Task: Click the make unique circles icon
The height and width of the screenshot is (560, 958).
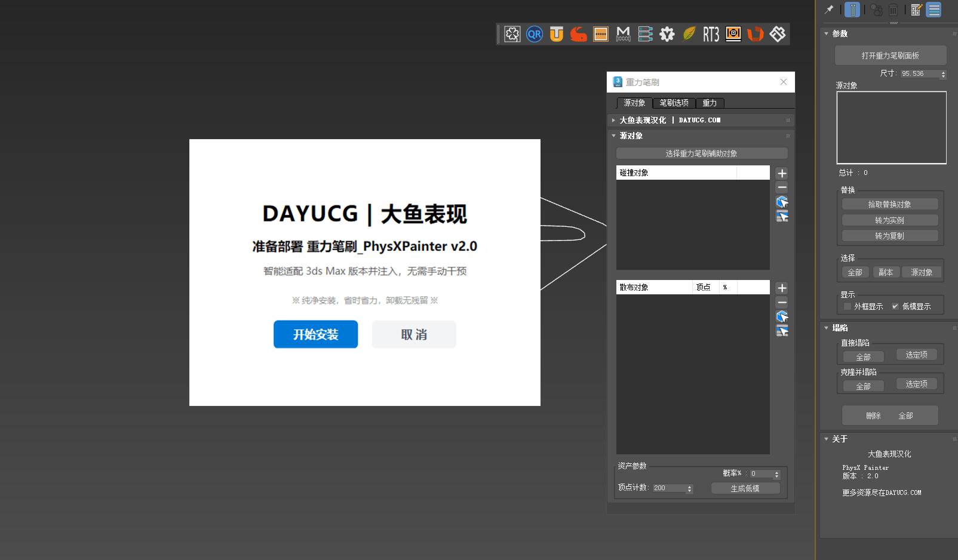Action: pyautogui.click(x=876, y=10)
